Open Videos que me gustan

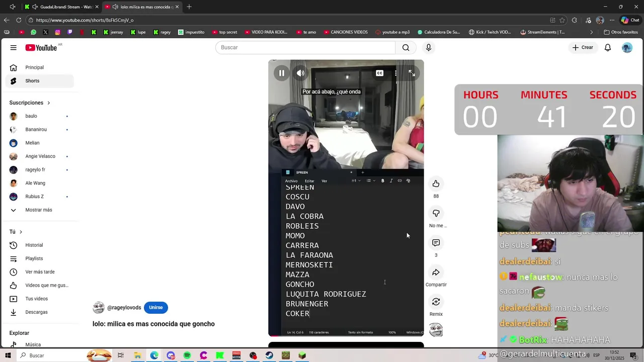(x=39, y=285)
